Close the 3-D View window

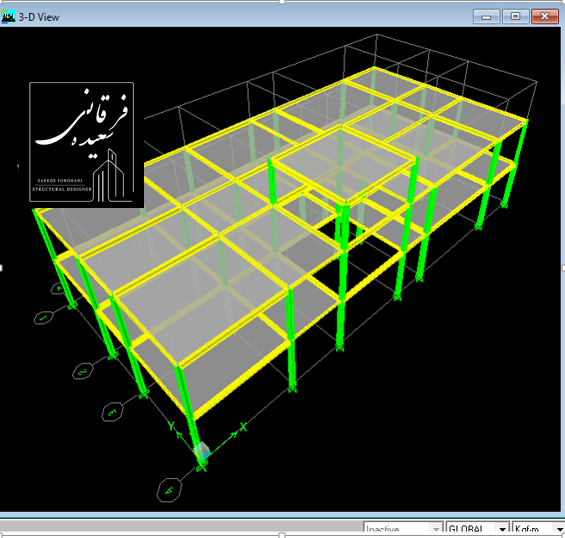pyautogui.click(x=545, y=16)
